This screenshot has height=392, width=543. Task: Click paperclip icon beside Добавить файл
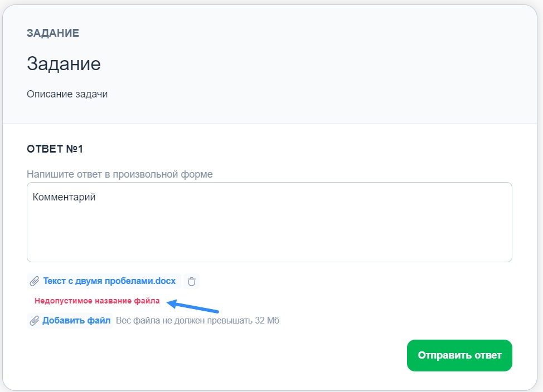pos(34,321)
